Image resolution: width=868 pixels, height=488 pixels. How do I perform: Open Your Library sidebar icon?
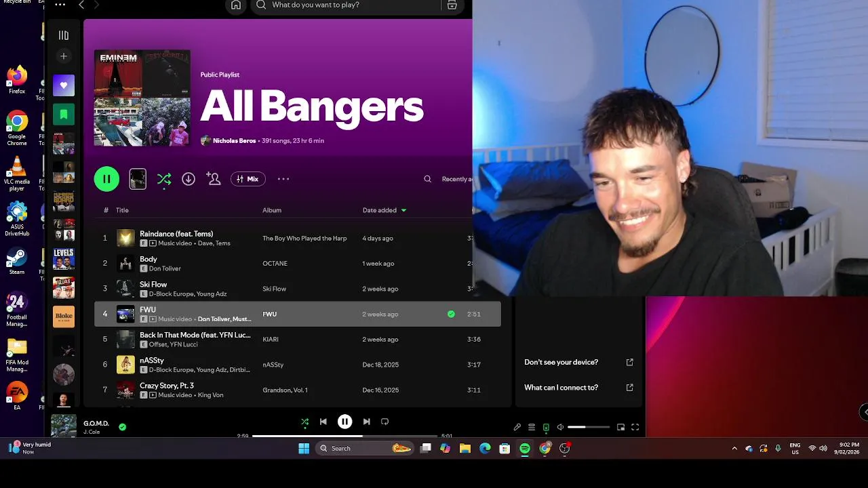[64, 35]
